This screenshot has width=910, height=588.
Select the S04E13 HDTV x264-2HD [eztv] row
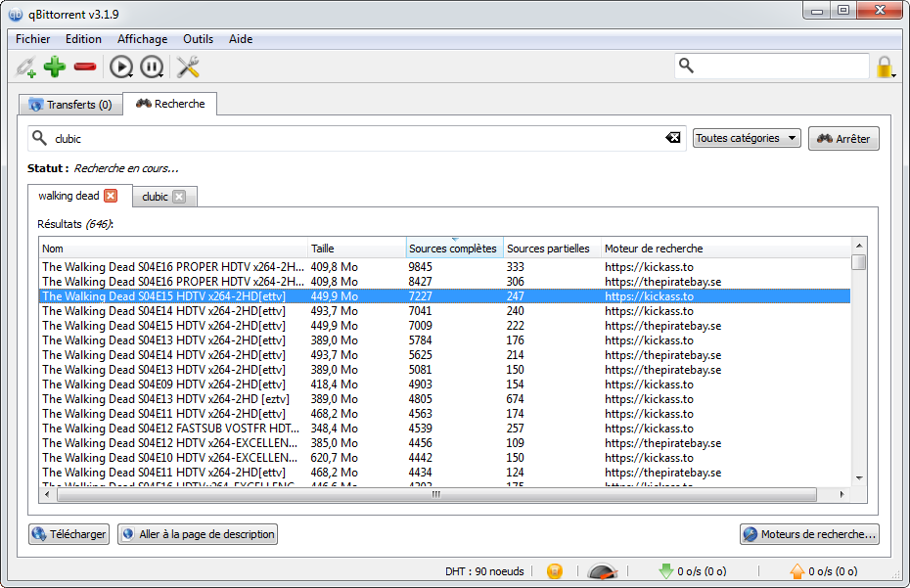(x=444, y=399)
